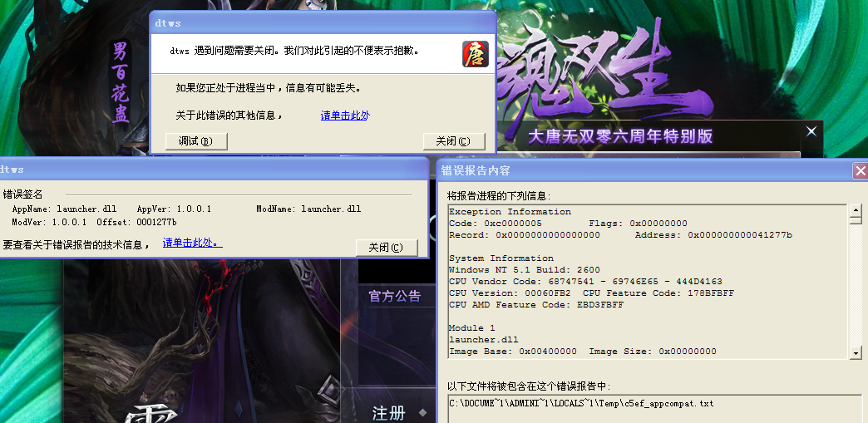Click the 'CPU Vendor Code' line in the report

585,281
